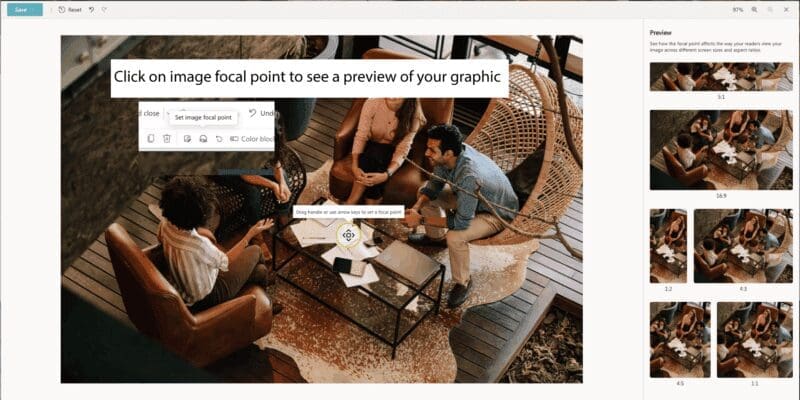Click the zoom in magnifier icon
800x400 pixels.
pyautogui.click(x=754, y=10)
